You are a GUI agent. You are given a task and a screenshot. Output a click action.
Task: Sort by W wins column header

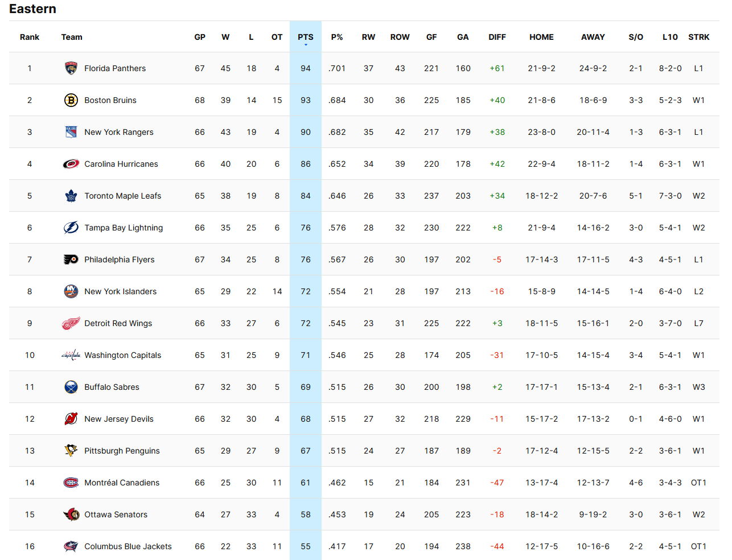point(225,37)
